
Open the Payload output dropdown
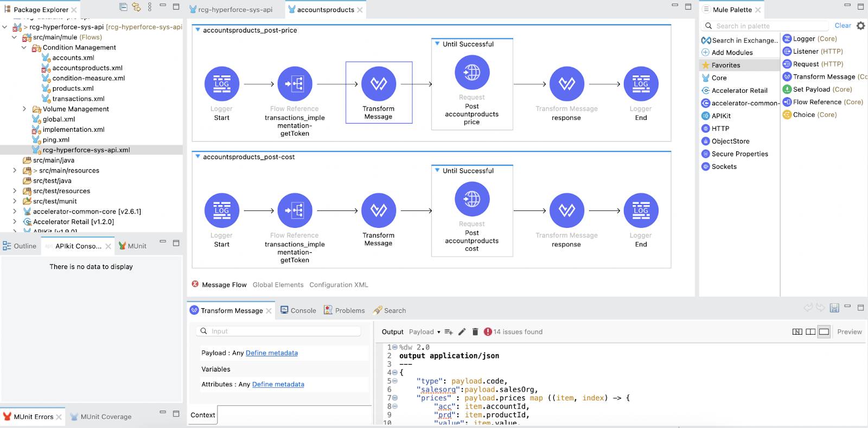coord(425,331)
